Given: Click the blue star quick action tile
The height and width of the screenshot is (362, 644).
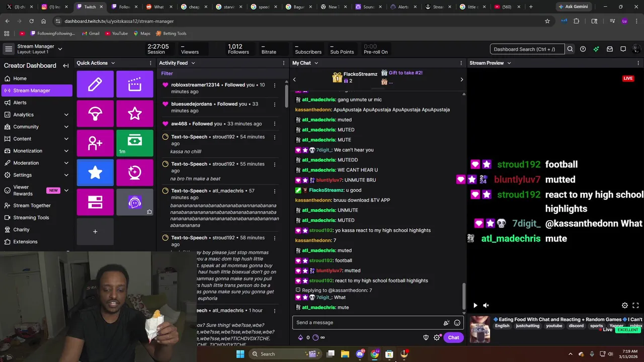Looking at the screenshot, I should click(95, 172).
